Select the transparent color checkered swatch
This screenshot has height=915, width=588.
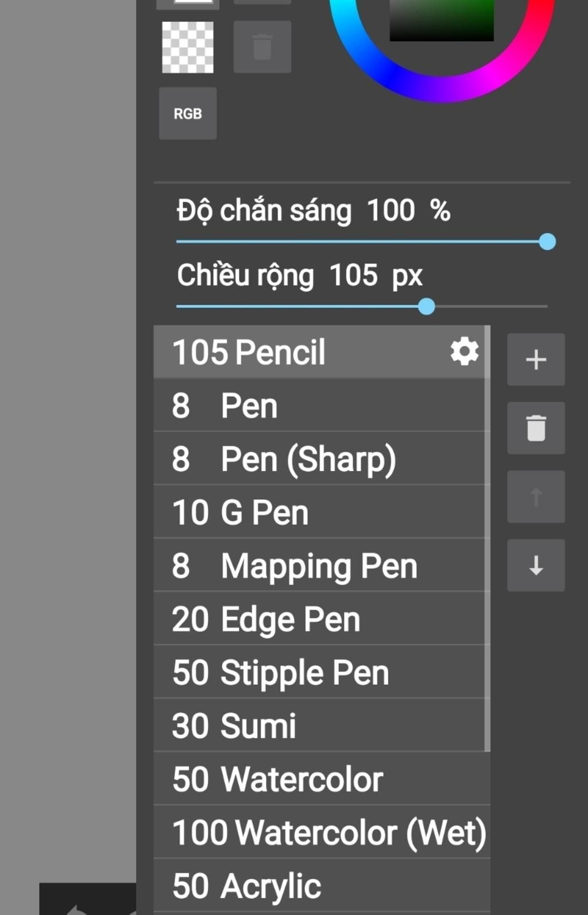[x=188, y=47]
